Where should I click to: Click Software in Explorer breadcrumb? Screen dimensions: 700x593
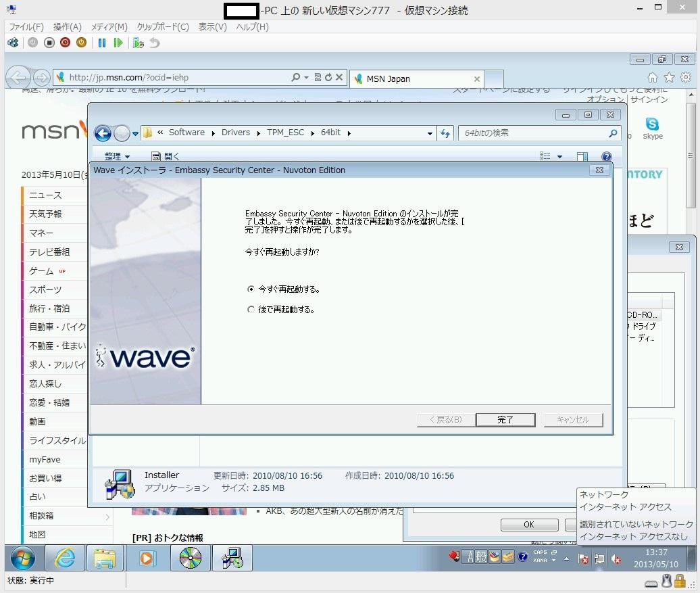pos(186,133)
